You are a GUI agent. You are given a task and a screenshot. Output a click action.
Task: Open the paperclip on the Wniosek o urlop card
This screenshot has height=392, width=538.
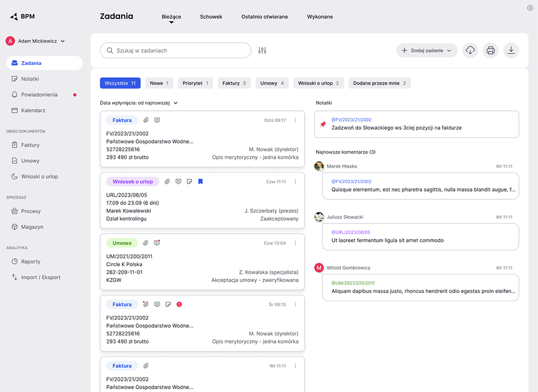167,181
